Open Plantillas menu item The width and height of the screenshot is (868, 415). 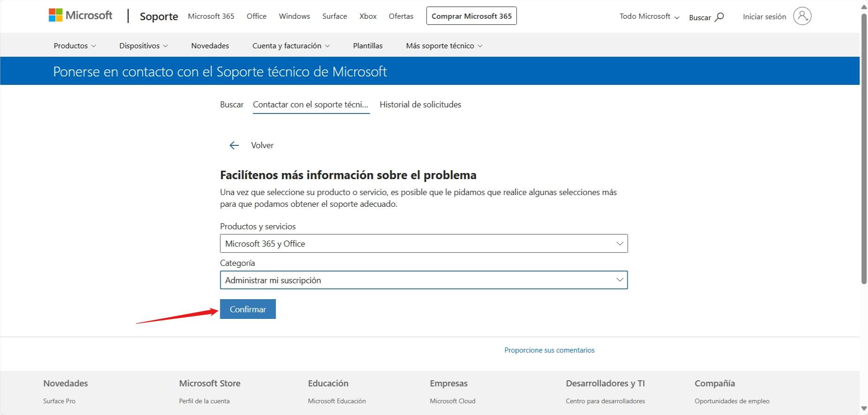click(368, 45)
